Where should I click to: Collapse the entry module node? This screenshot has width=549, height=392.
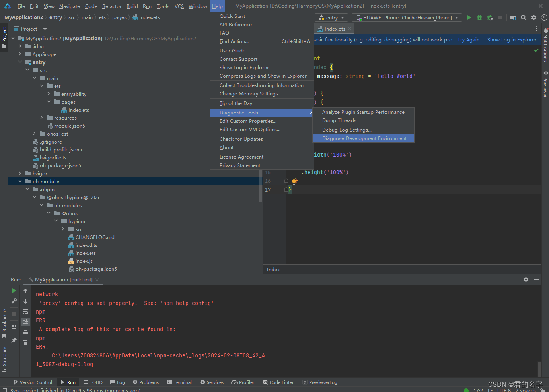coord(20,62)
